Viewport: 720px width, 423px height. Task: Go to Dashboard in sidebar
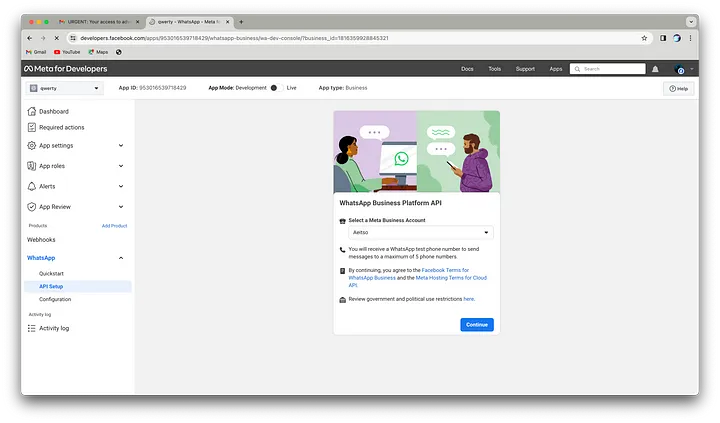[48, 112]
